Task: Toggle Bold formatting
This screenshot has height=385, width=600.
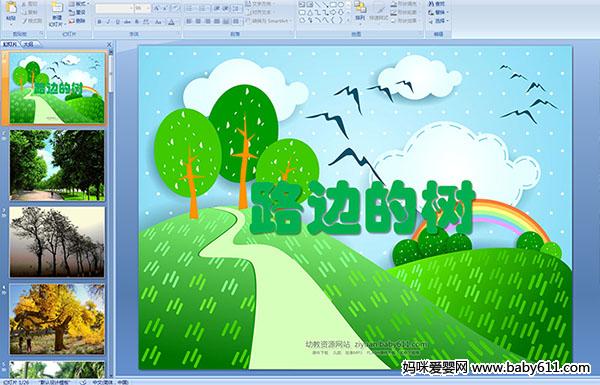Action: tap(99, 22)
